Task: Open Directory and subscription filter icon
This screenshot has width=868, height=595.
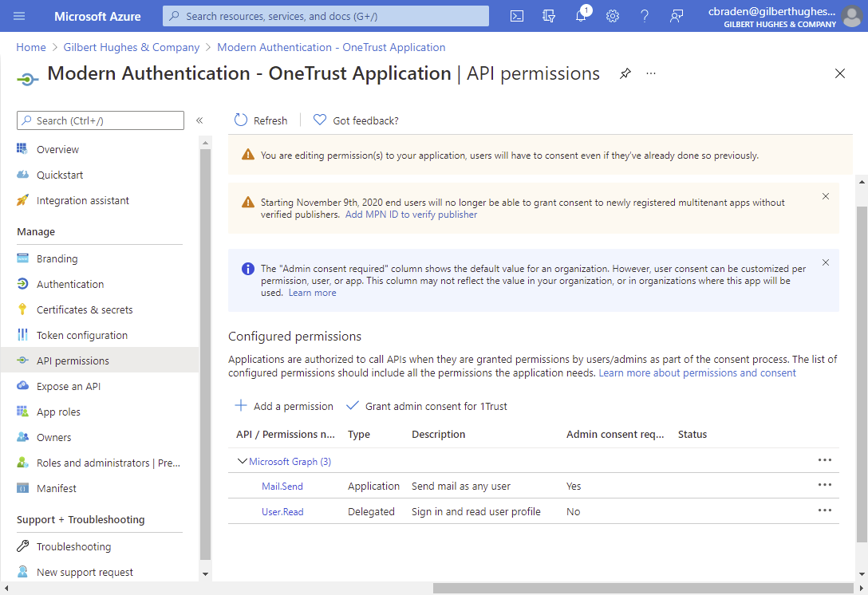Action: tap(549, 16)
